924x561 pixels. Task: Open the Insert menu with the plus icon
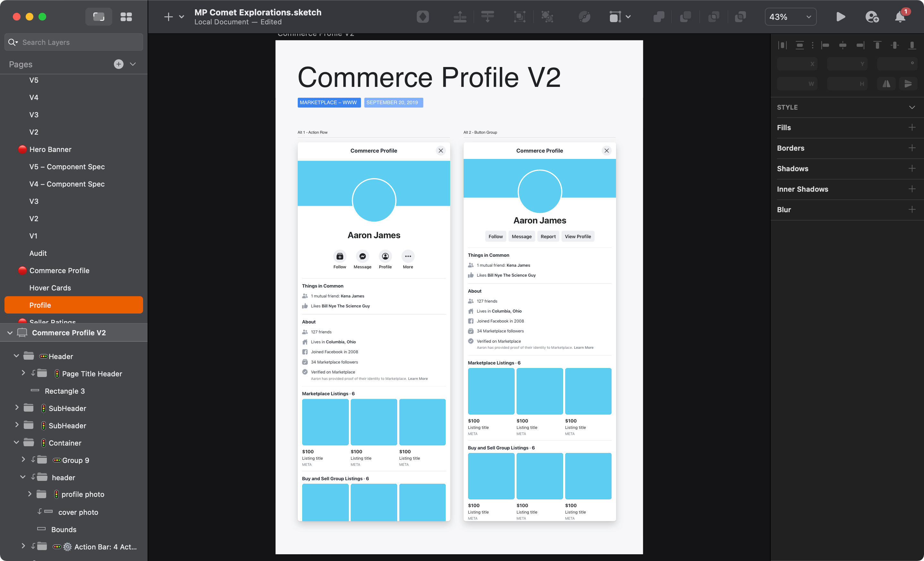click(168, 16)
